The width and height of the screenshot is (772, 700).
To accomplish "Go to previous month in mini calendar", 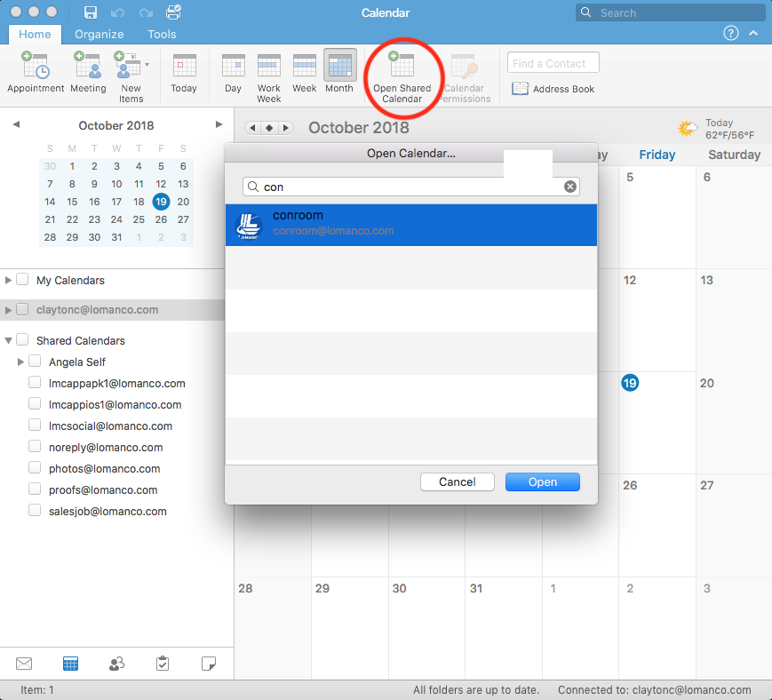I will [16, 124].
